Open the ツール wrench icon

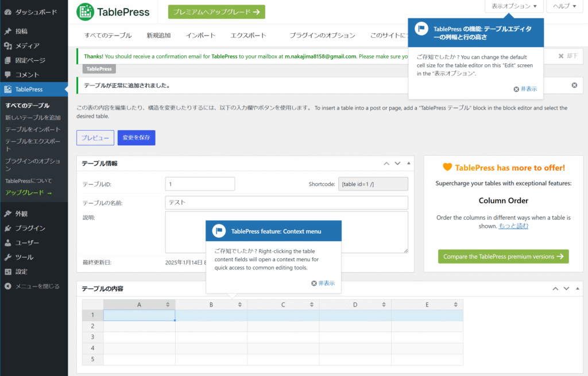click(7, 257)
